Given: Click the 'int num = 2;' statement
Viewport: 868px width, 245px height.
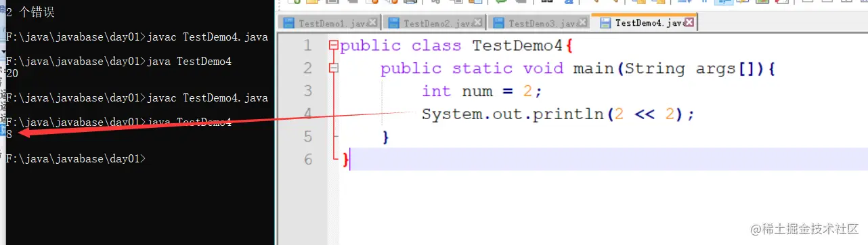Looking at the screenshot, I should click(482, 91).
